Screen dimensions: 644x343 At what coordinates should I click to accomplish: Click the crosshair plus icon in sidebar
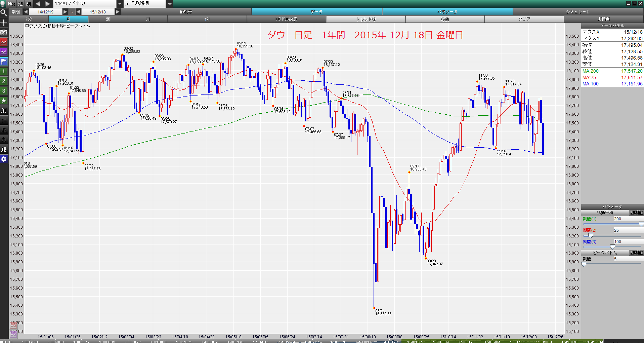click(4, 23)
